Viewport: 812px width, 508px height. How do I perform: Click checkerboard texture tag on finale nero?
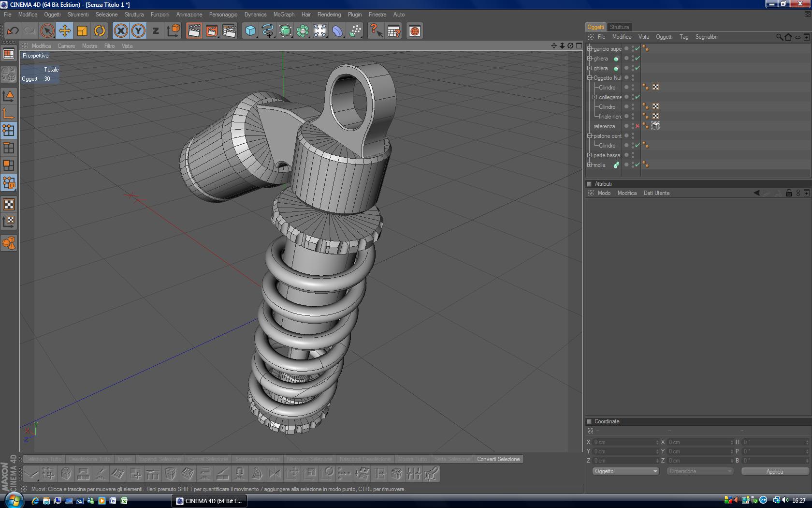655,116
